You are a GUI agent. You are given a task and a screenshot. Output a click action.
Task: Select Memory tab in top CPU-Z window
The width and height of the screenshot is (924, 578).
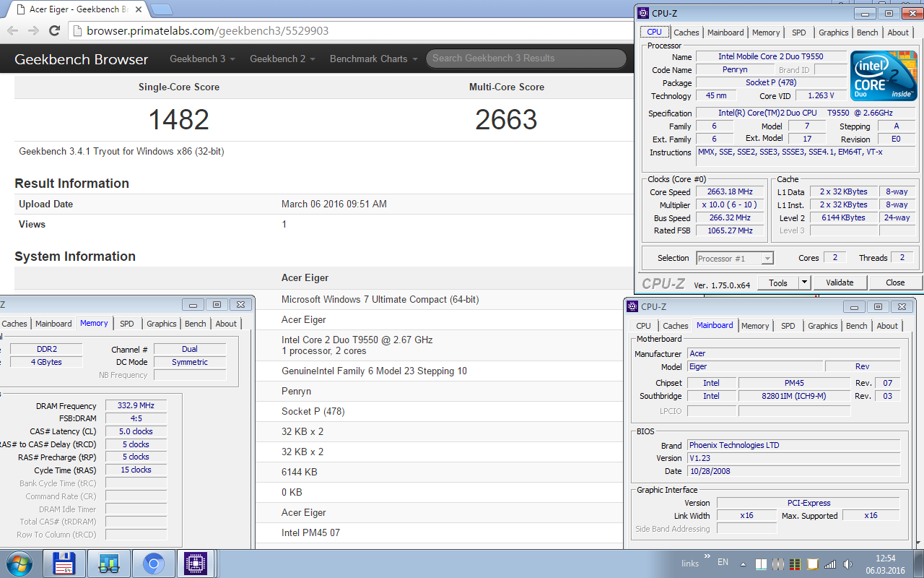click(766, 33)
